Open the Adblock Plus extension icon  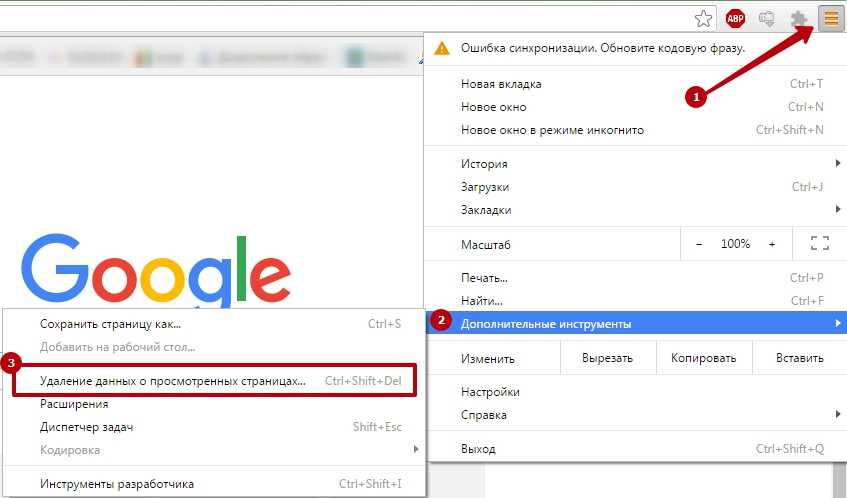tap(735, 19)
